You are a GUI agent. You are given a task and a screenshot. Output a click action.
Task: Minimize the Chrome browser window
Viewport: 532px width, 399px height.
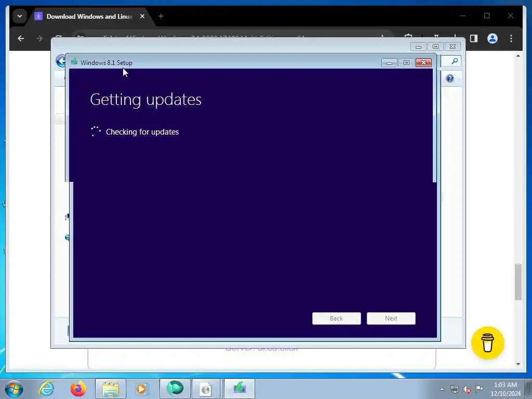tap(463, 16)
